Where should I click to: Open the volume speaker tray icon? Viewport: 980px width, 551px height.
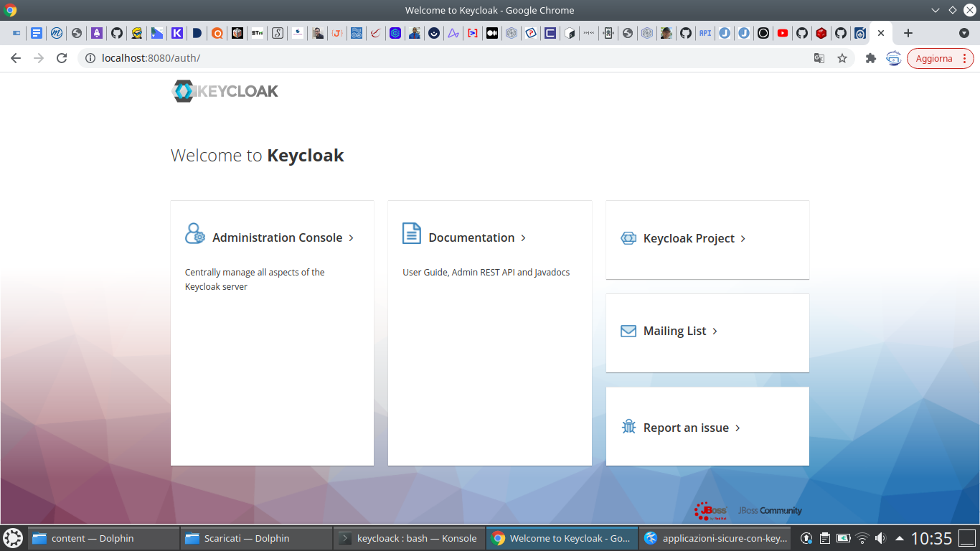880,538
